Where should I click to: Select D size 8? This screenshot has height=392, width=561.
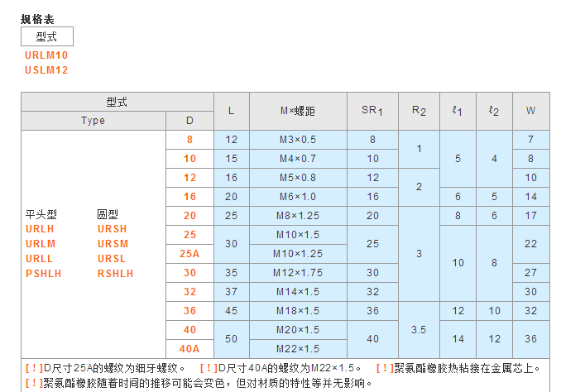189,140
